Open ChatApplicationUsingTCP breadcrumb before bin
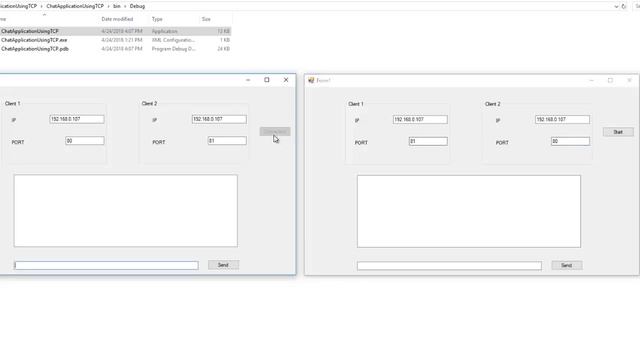Viewport: 640px width, 360px height. click(75, 6)
